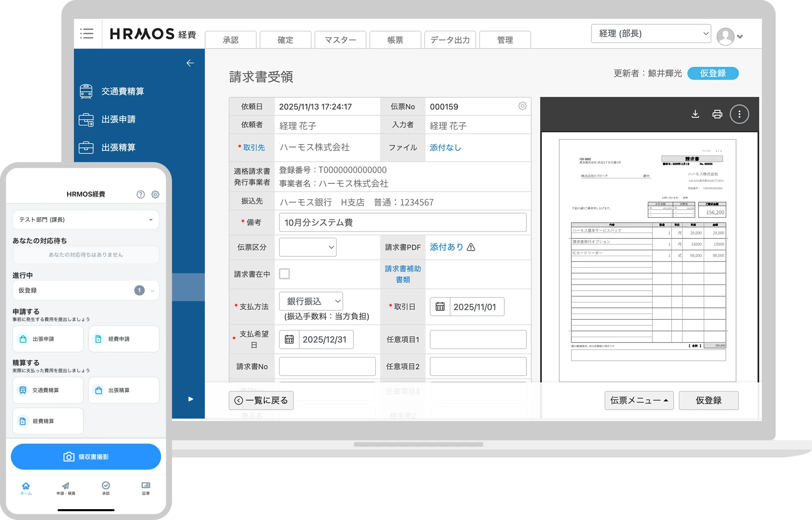Open the 経理 (部長) role dropdown

pos(651,33)
